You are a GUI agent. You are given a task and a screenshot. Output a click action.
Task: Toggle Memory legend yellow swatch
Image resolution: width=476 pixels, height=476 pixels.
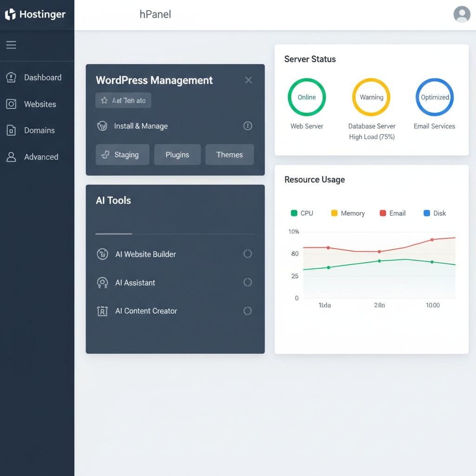tap(334, 213)
